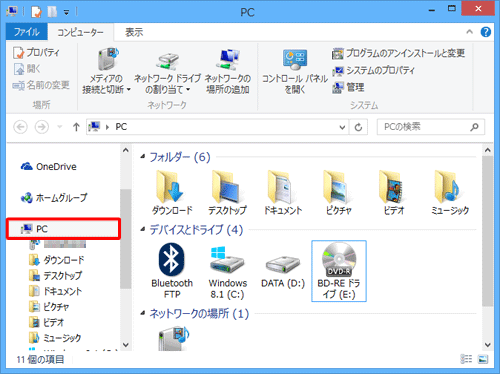Open recent locations dropdown arrow
This screenshot has height=374, width=500.
(x=60, y=127)
